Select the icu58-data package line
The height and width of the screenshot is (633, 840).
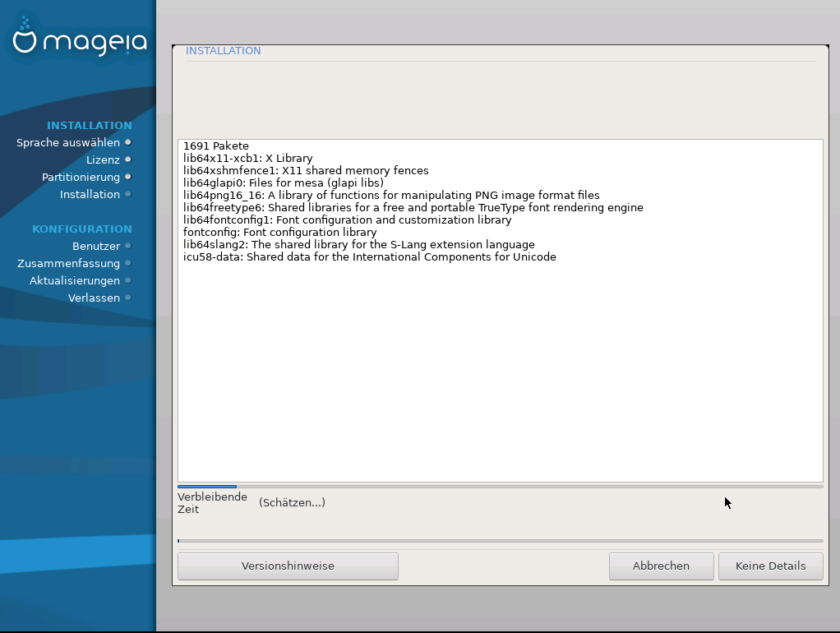[x=369, y=257]
